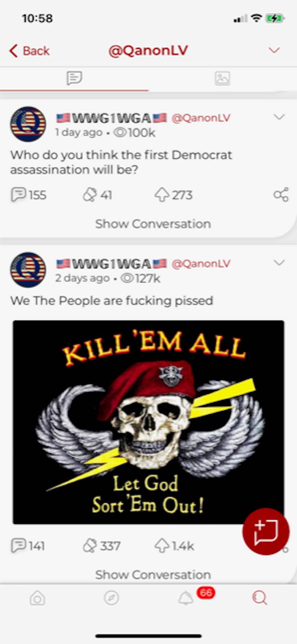Open comments on the assassination post
The image size is (297, 644).
pyautogui.click(x=29, y=195)
